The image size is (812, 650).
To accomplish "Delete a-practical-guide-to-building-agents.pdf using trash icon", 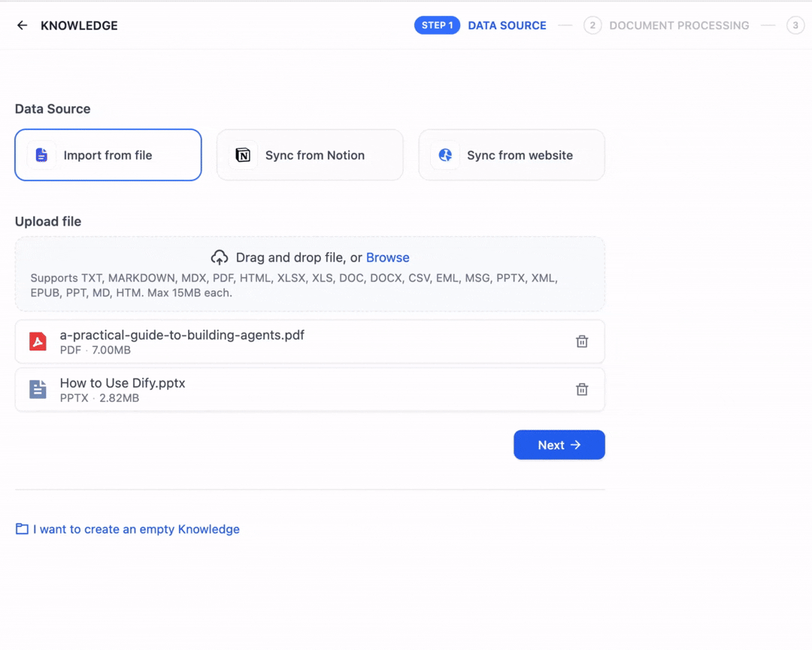I will click(x=581, y=341).
